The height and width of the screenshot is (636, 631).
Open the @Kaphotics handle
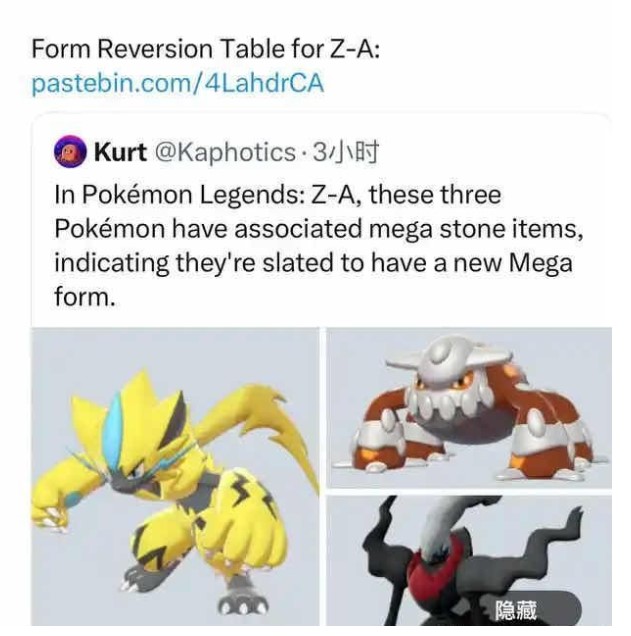pyautogui.click(x=225, y=153)
